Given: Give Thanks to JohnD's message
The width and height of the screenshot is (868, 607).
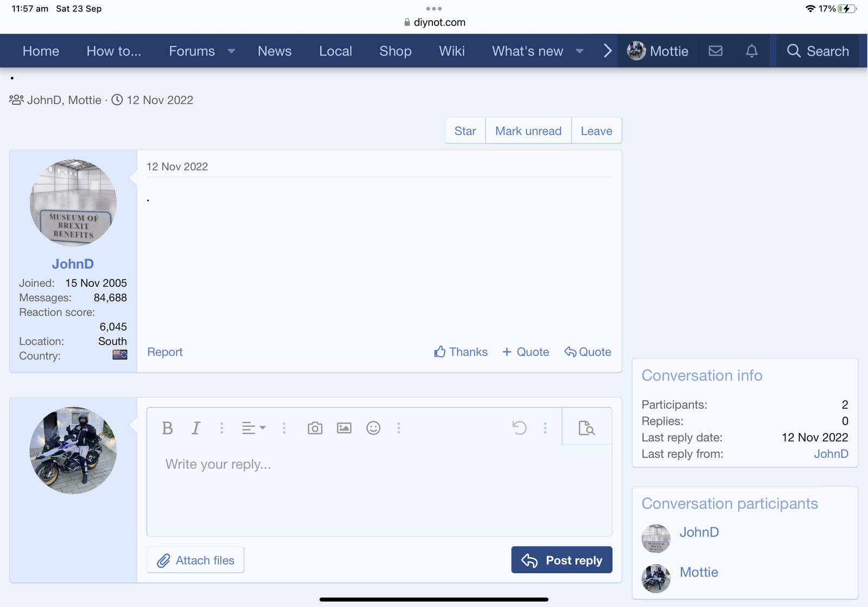Looking at the screenshot, I should tap(461, 352).
